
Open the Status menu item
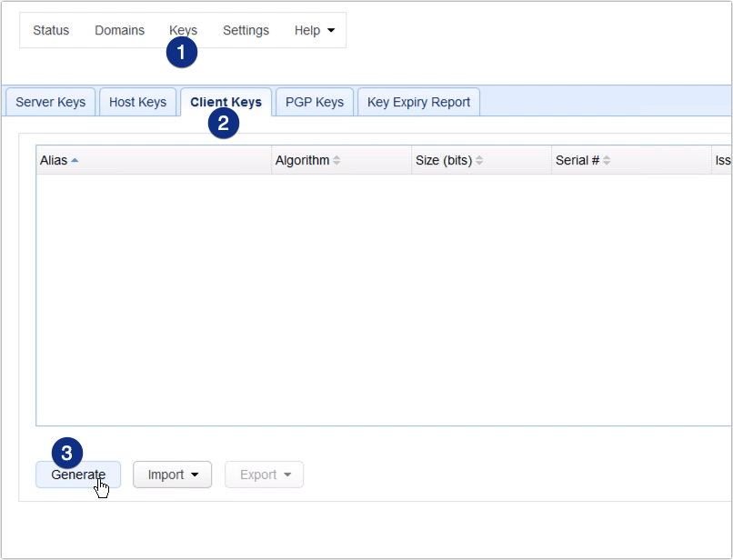pos(51,30)
